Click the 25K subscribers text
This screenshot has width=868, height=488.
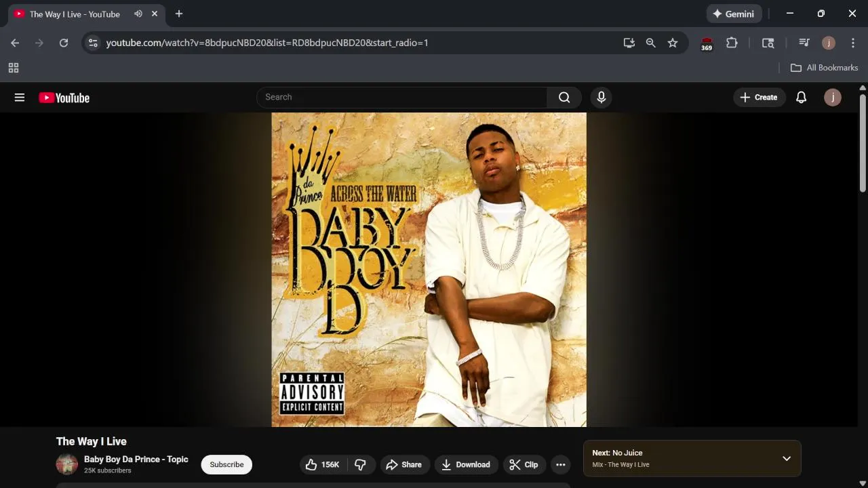pyautogui.click(x=108, y=470)
